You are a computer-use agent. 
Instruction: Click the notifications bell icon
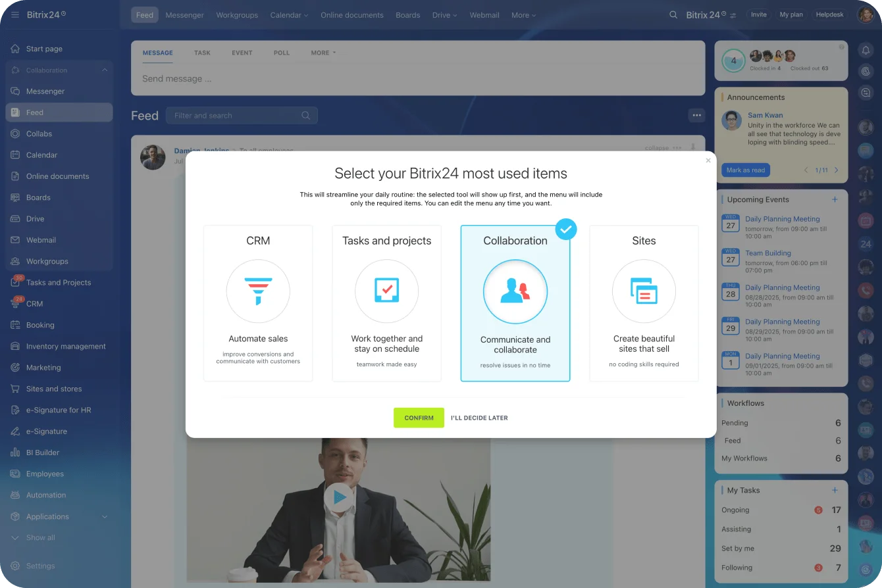pyautogui.click(x=866, y=50)
